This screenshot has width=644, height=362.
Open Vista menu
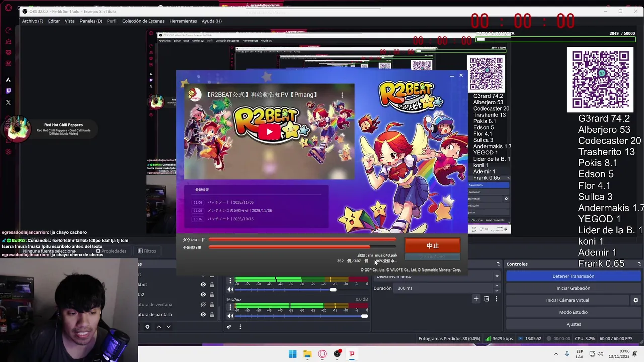click(x=70, y=21)
